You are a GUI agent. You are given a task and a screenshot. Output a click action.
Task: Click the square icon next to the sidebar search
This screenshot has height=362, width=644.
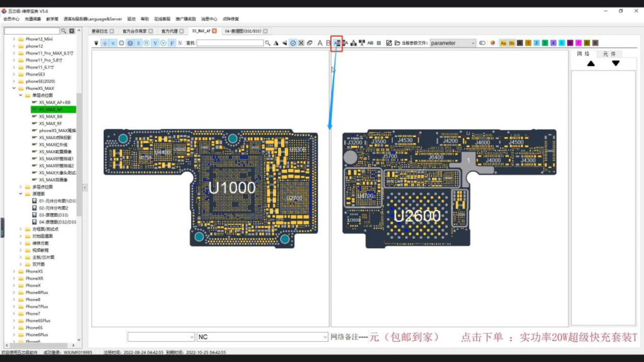(72, 31)
